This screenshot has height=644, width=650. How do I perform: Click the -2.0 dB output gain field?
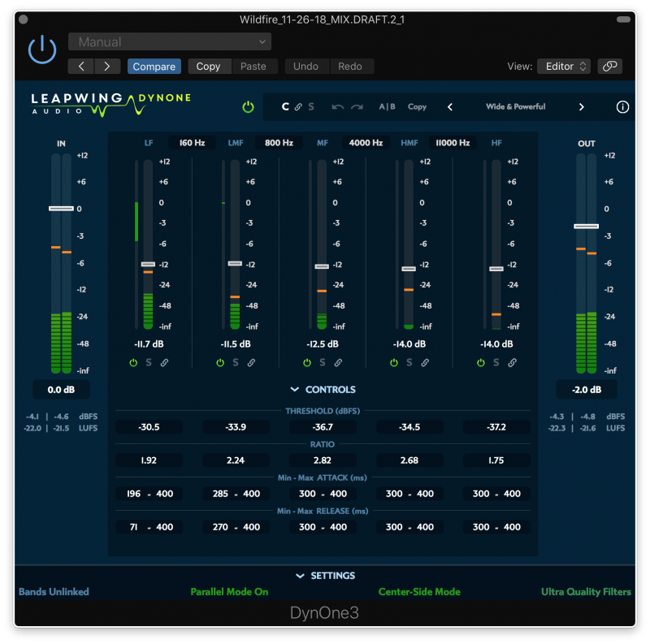[x=586, y=390]
